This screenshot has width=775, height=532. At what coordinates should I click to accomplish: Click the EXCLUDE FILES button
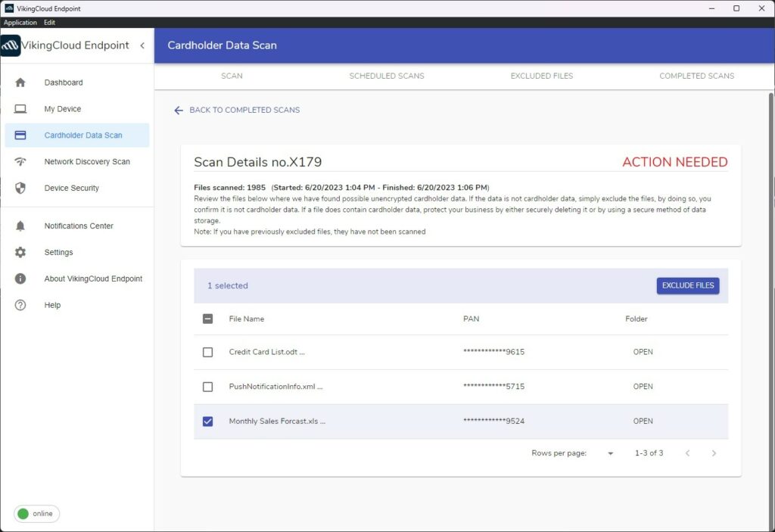point(687,285)
